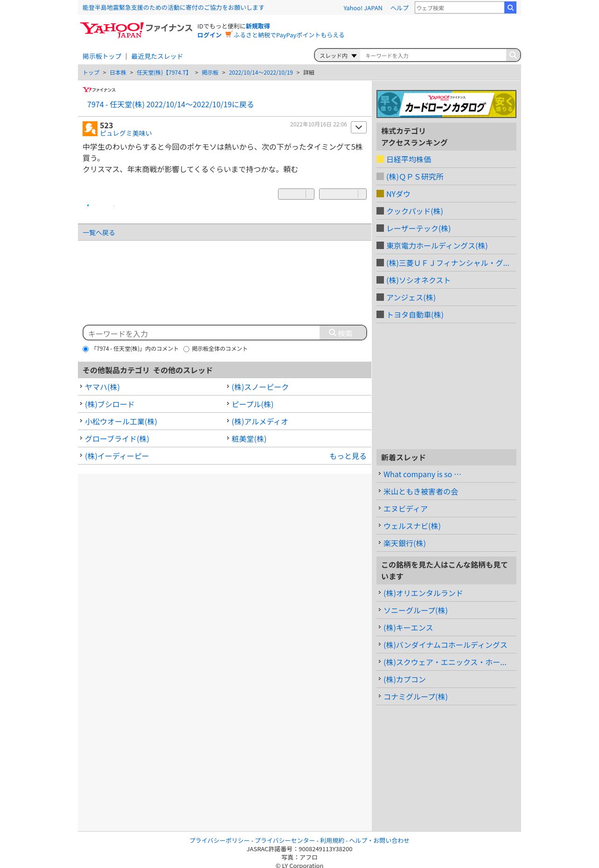Open レーザーテック(株) ranking entry
The height and width of the screenshot is (868, 599).
click(x=418, y=229)
